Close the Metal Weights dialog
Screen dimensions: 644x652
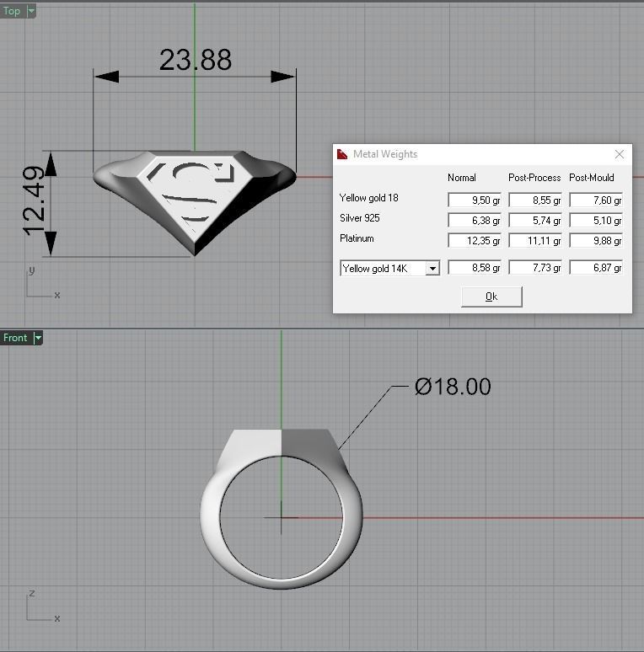pos(619,154)
